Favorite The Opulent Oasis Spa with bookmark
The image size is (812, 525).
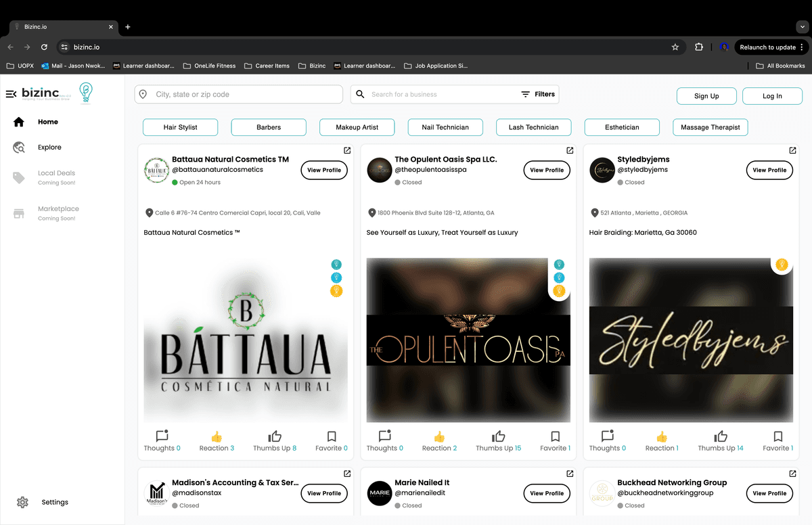pyautogui.click(x=555, y=441)
